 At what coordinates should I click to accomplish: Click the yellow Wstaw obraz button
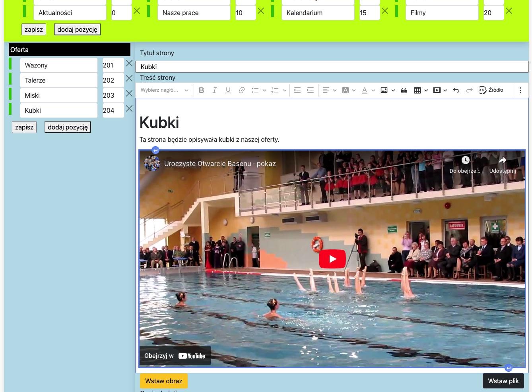click(x=163, y=381)
